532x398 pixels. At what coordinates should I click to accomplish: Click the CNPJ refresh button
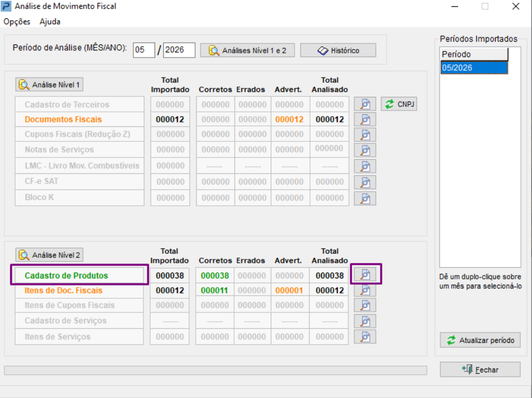tap(399, 104)
